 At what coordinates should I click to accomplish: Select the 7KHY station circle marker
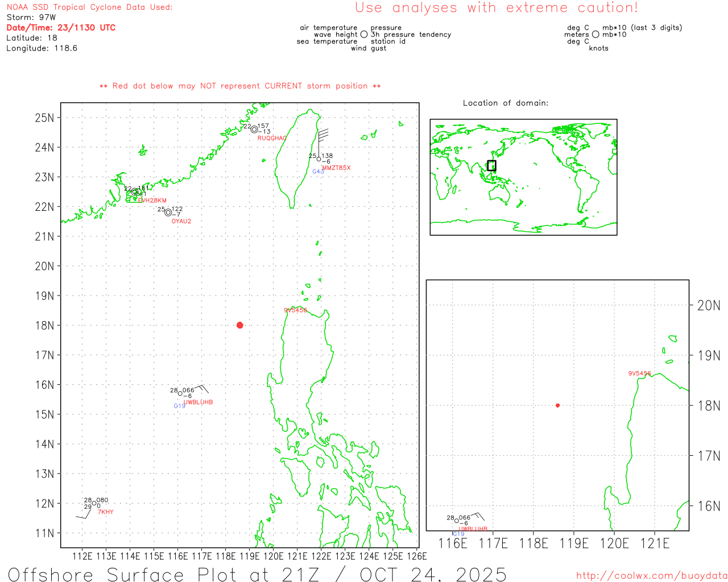(x=94, y=503)
